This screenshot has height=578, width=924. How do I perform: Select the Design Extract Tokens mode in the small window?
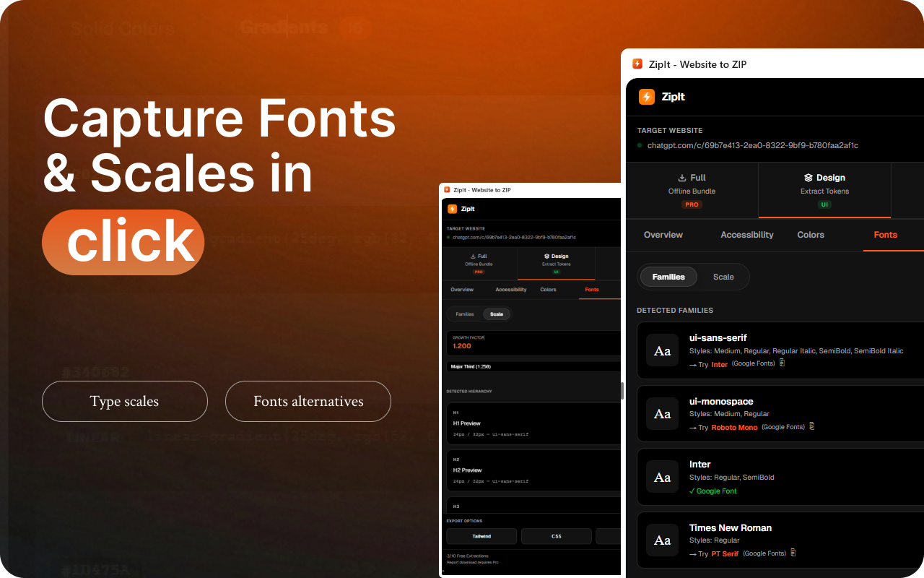point(556,264)
